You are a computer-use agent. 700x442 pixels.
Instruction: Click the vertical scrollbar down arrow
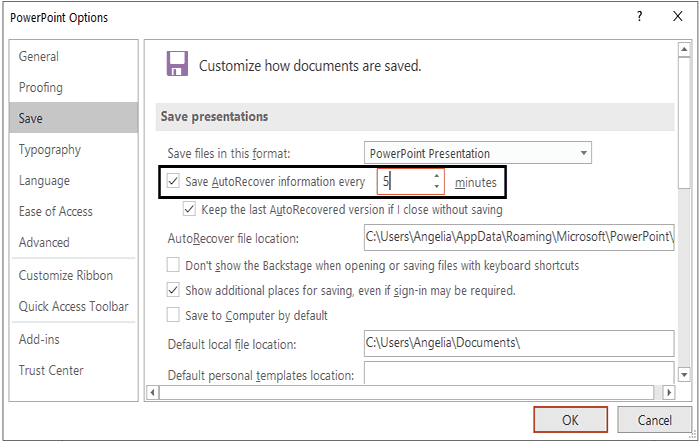click(684, 375)
